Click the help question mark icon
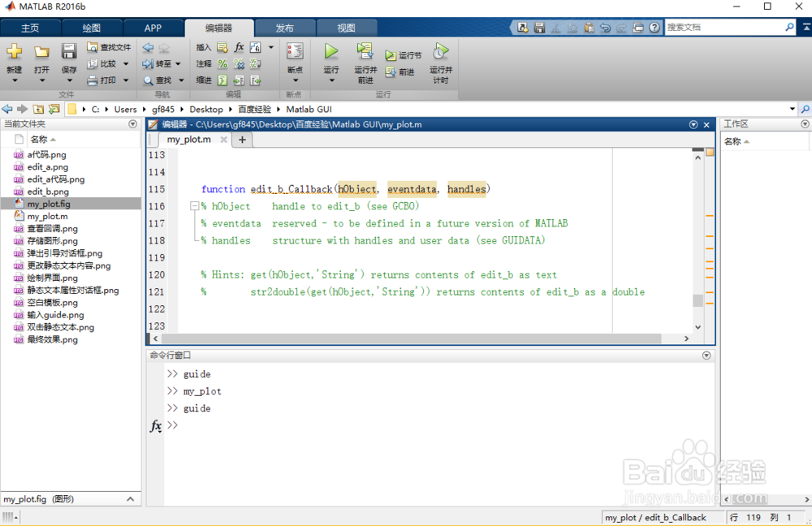This screenshot has height=526, width=812. [654, 28]
